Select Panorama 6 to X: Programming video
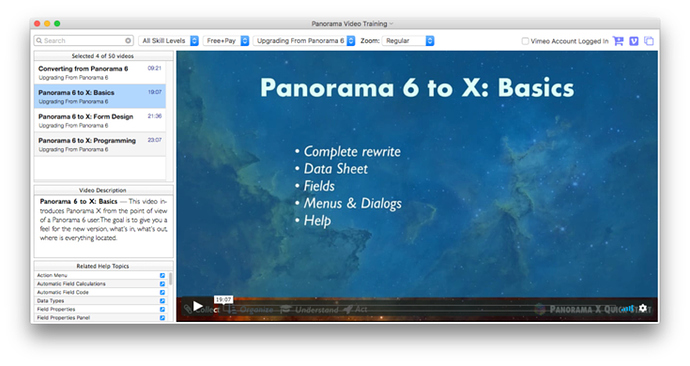Image resolution: width=690 pixels, height=366 pixels. click(100, 144)
